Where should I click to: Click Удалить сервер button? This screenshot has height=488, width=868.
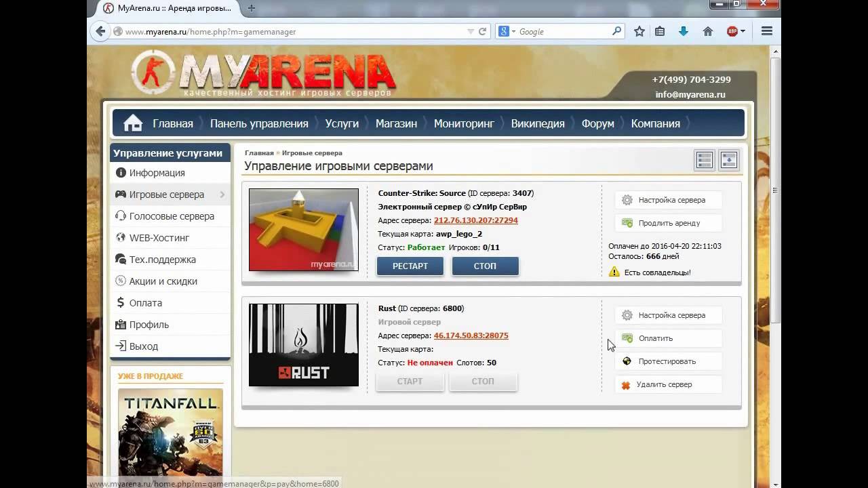click(x=668, y=384)
